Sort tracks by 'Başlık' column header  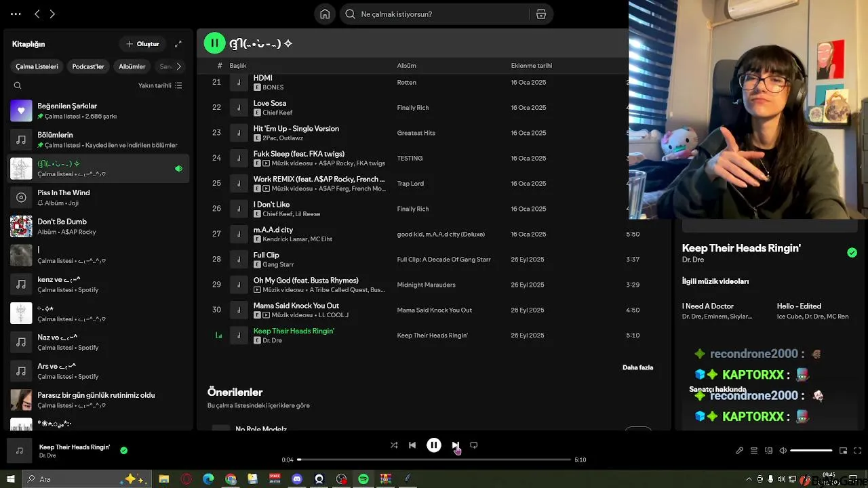coord(238,66)
